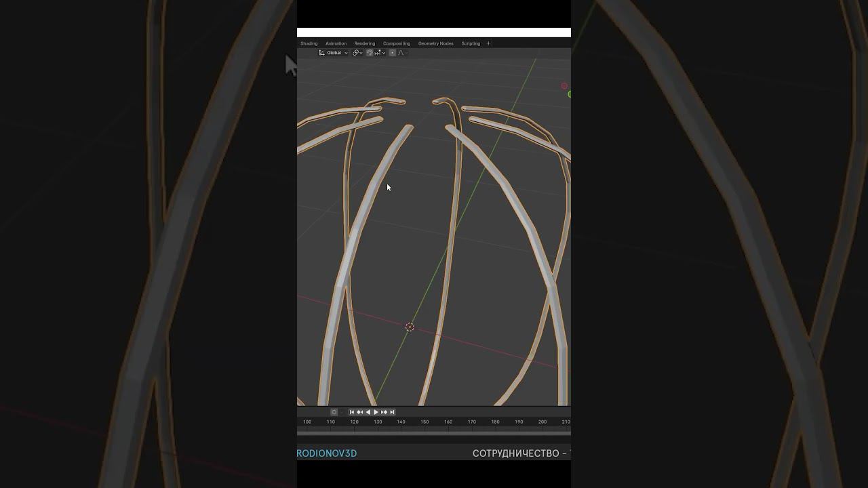Click the timeline horizontal scrollbar

pos(434,434)
